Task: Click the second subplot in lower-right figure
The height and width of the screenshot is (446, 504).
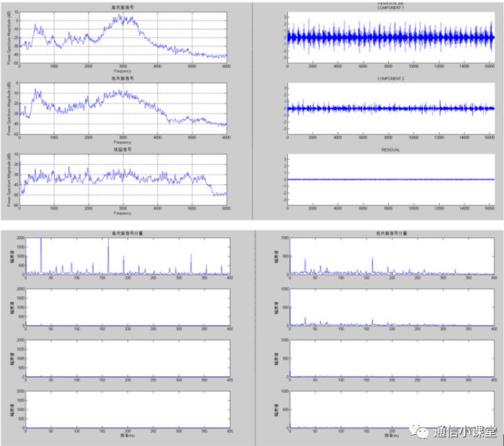Action: pyautogui.click(x=391, y=307)
